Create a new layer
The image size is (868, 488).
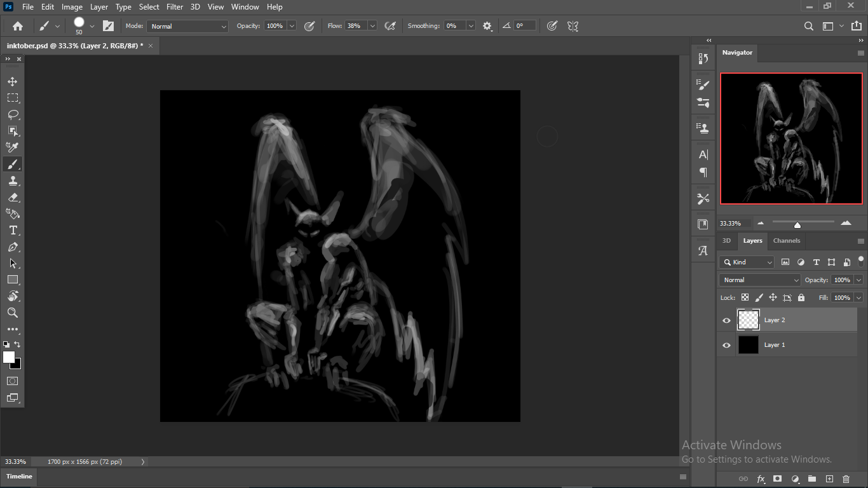(829, 478)
